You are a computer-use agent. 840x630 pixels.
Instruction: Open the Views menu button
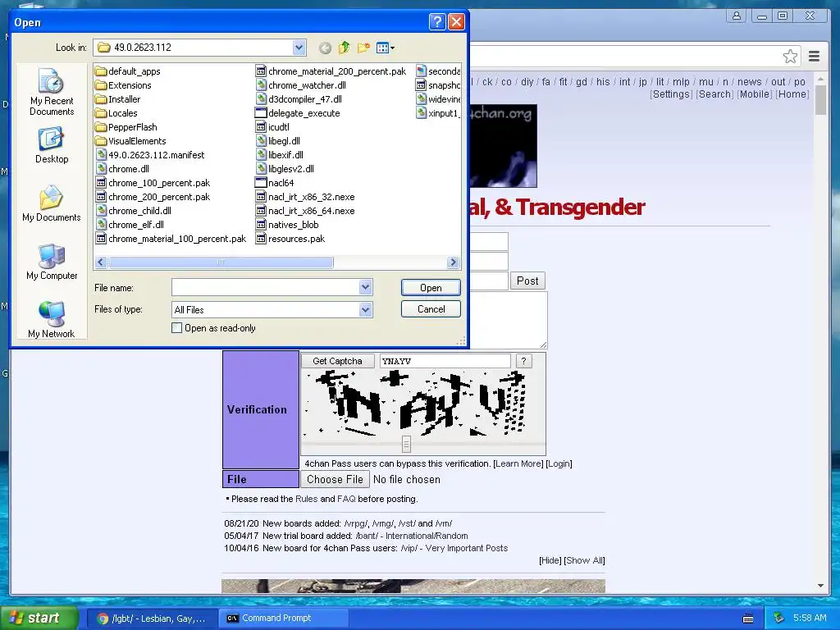(386, 48)
